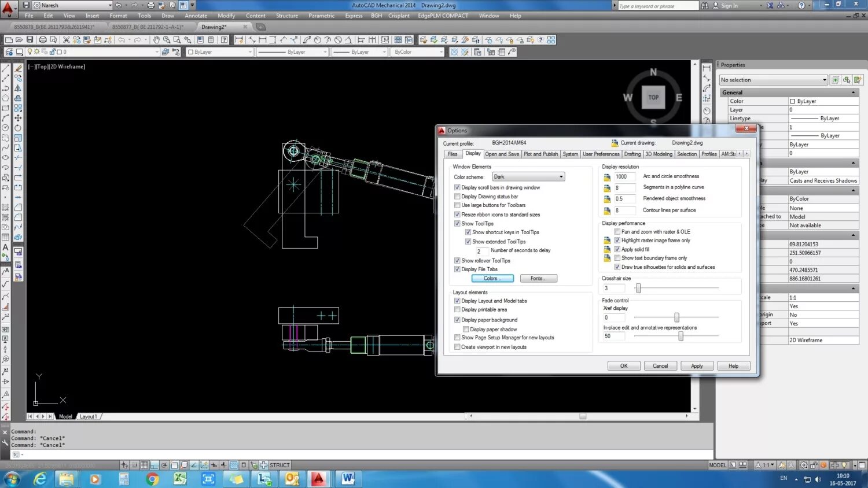Adjust the Xref display fade slider
Image resolution: width=868 pixels, height=488 pixels.
point(676,317)
